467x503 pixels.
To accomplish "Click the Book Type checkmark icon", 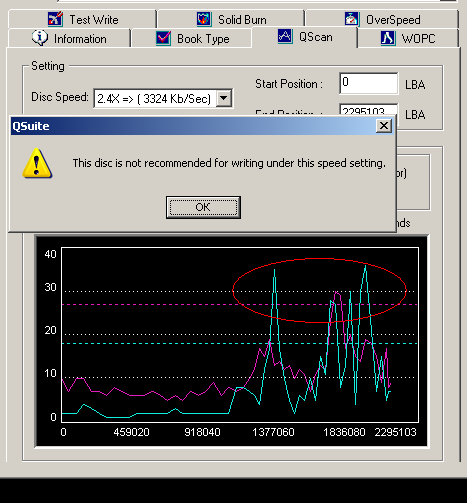I will point(163,38).
